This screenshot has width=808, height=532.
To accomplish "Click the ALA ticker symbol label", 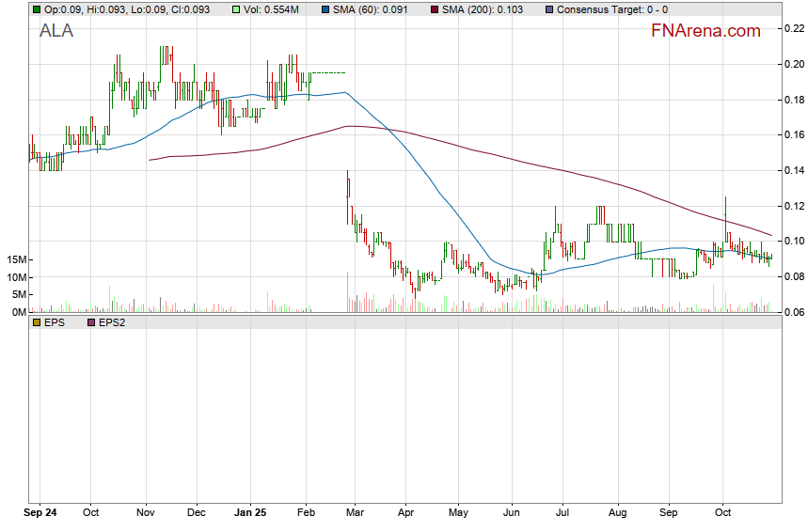I will (x=56, y=31).
